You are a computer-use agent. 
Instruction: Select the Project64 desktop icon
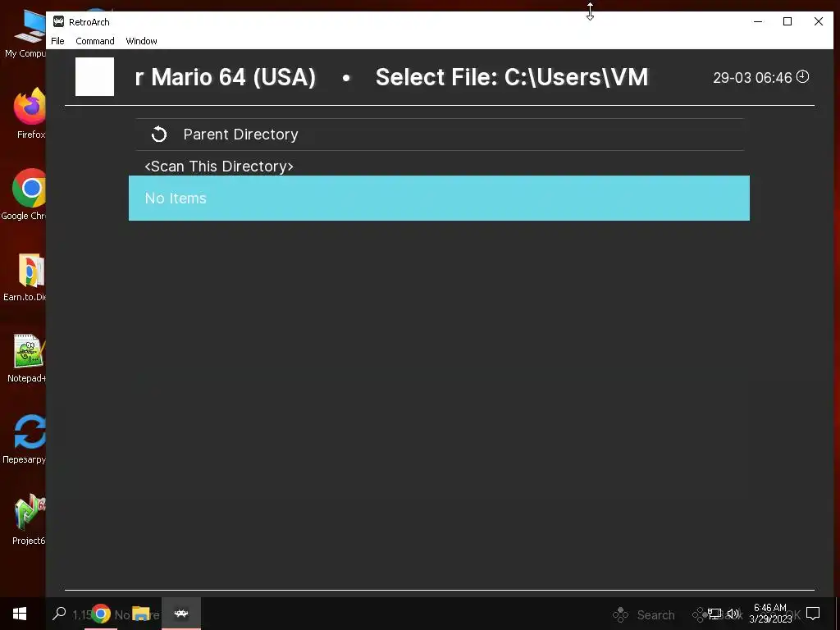tap(29, 519)
